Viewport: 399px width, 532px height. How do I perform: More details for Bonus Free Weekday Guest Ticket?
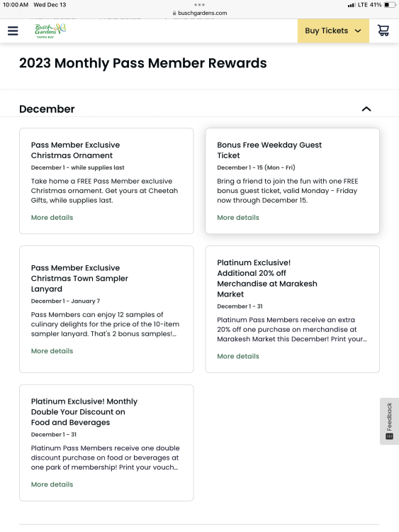pyautogui.click(x=238, y=218)
